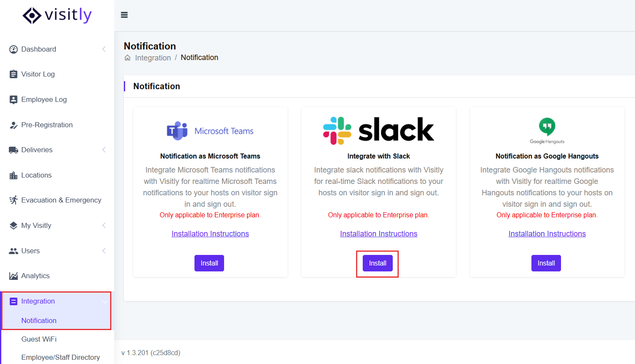The width and height of the screenshot is (635, 364).
Task: Install the Microsoft Teams integration
Action: (x=209, y=263)
